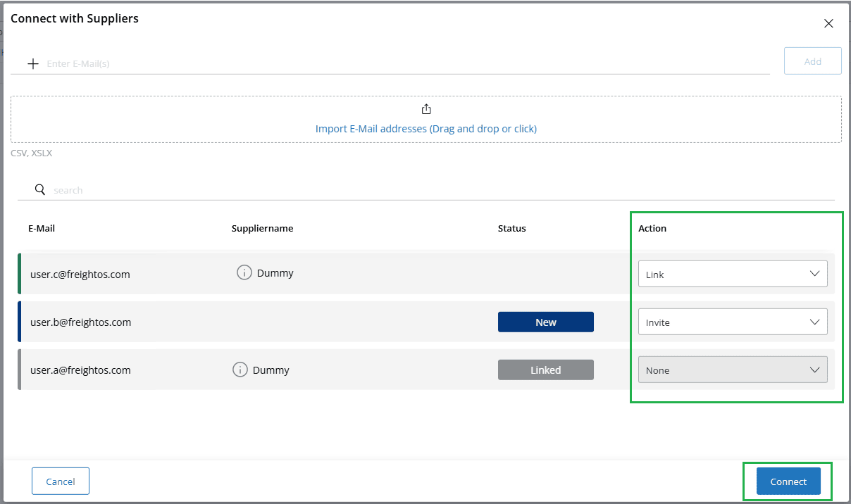Select user.b@freightos.com email cell

[x=81, y=322]
